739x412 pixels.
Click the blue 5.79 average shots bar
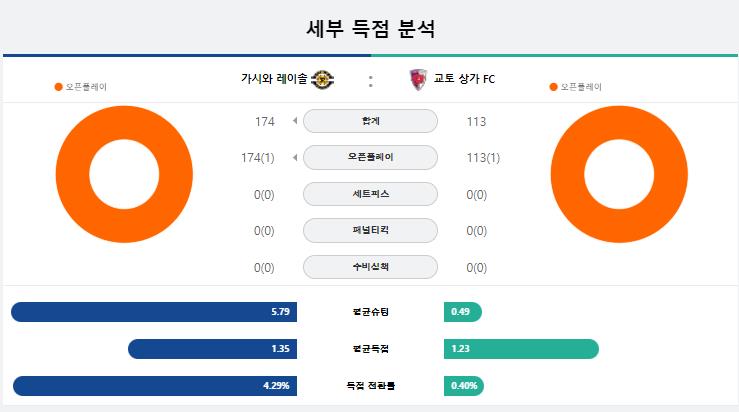pyautogui.click(x=154, y=312)
